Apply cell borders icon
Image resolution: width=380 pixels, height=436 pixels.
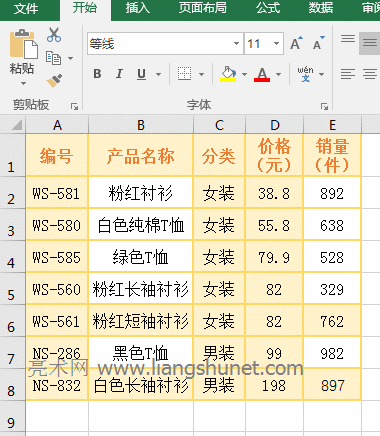(x=184, y=74)
